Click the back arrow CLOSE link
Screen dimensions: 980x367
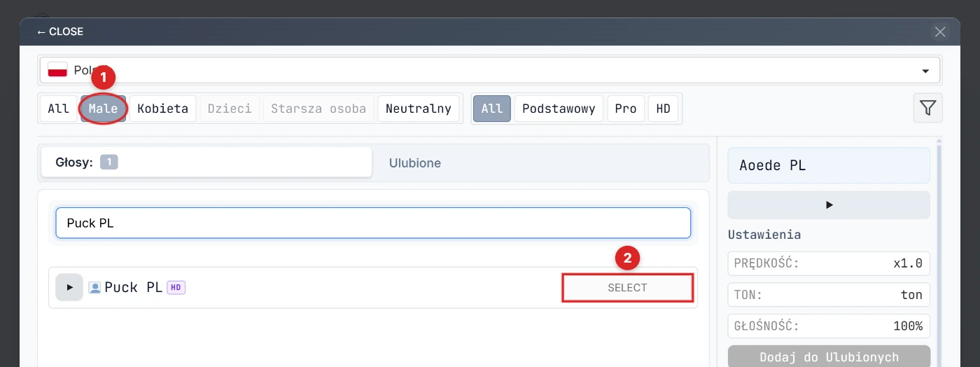(x=60, y=32)
